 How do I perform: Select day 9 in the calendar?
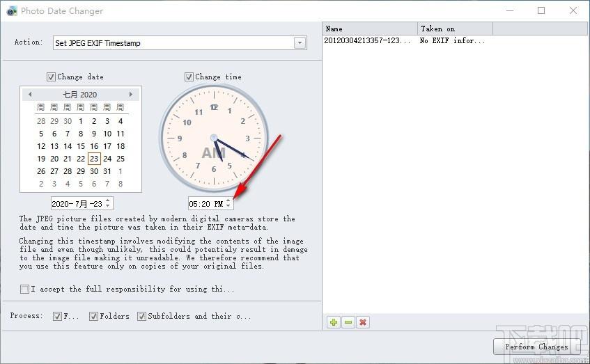click(x=94, y=134)
